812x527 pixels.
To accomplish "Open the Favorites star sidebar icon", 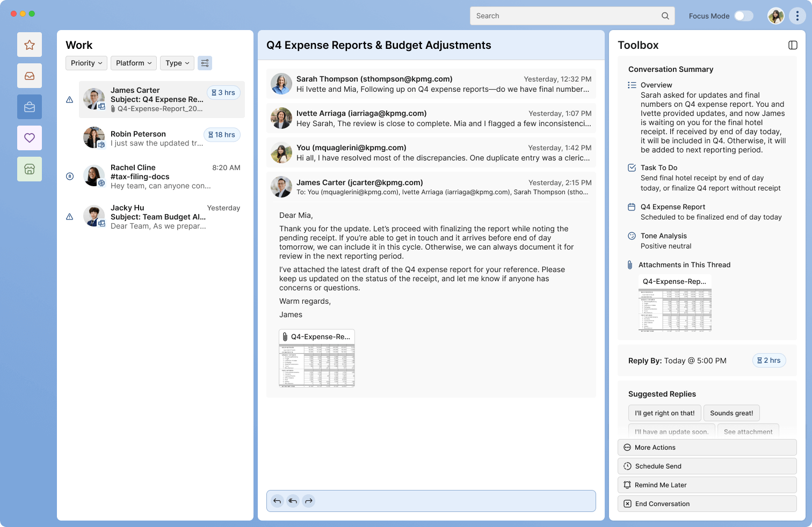I will tap(30, 45).
